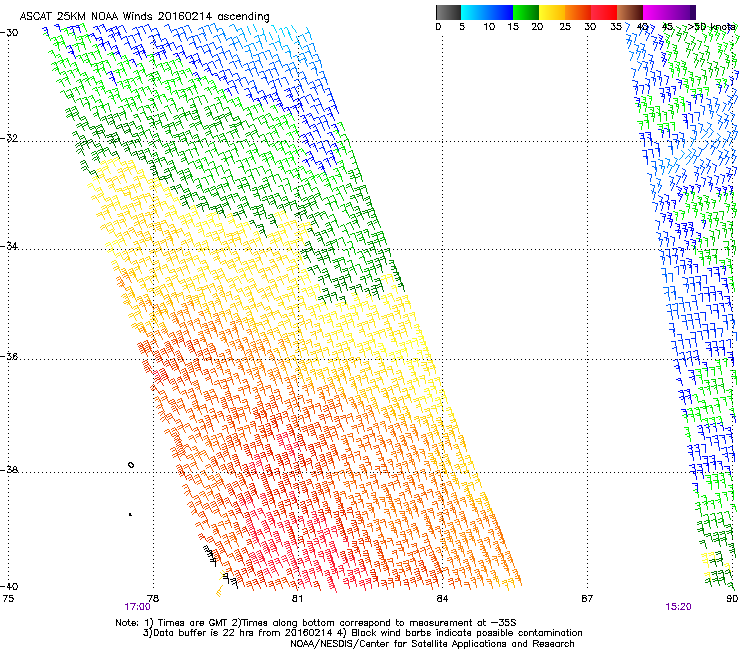Click the latitude label -32
This screenshot has height=650, width=740.
coord(9,138)
